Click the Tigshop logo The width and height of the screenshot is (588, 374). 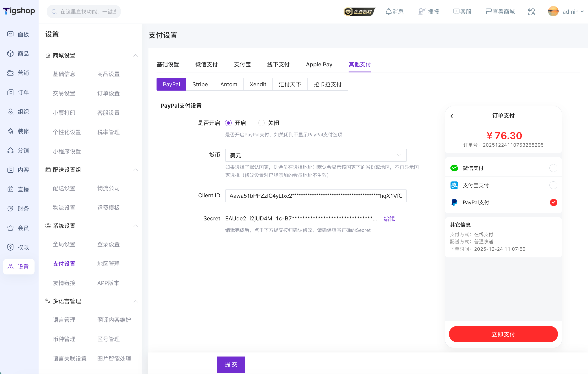(19, 11)
